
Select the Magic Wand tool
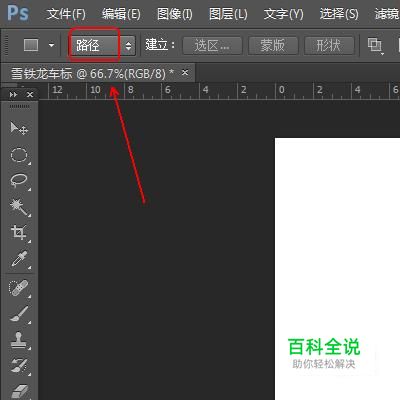pos(19,207)
